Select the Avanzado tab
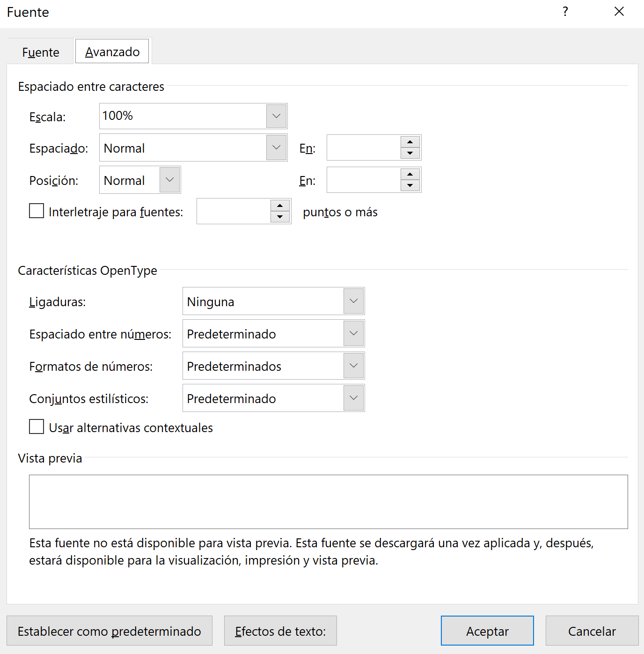Image resolution: width=644 pixels, height=654 pixels. 112,51
